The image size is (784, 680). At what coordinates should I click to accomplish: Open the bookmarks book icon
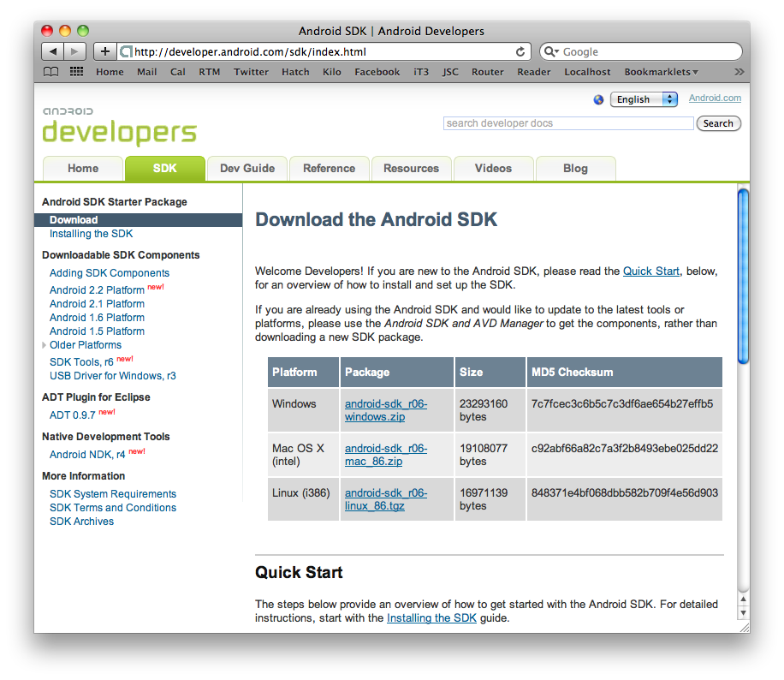51,72
